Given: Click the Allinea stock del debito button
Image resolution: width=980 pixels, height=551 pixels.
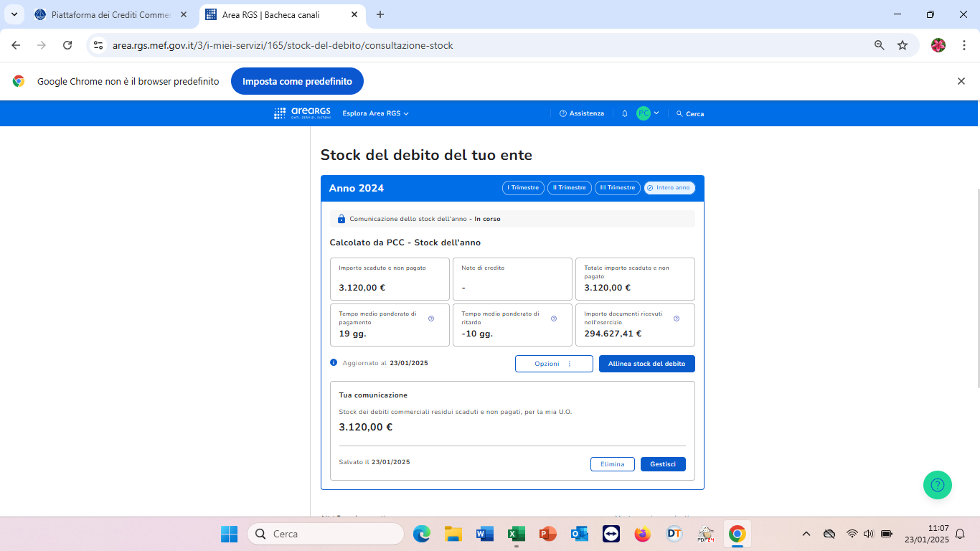Looking at the screenshot, I should tap(646, 364).
